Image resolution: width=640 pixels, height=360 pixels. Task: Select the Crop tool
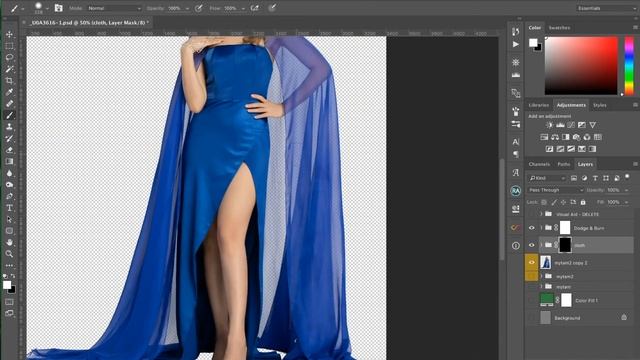(9, 80)
